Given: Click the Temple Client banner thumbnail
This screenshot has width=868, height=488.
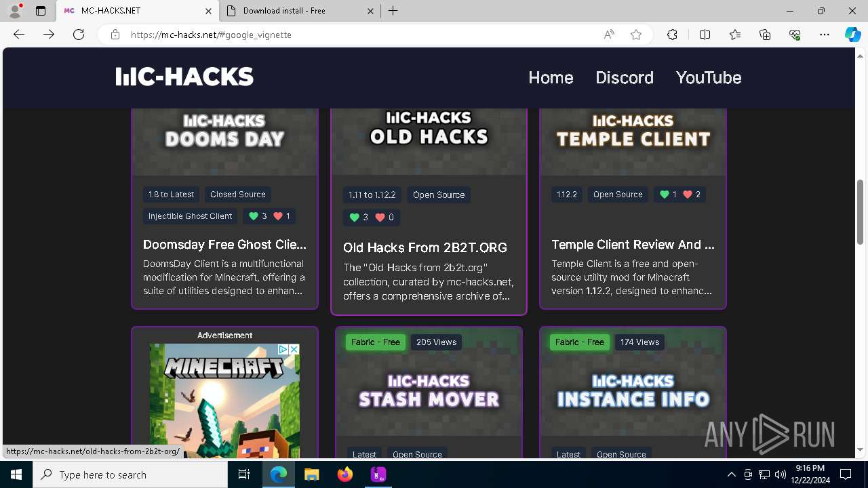Looking at the screenshot, I should [x=633, y=142].
